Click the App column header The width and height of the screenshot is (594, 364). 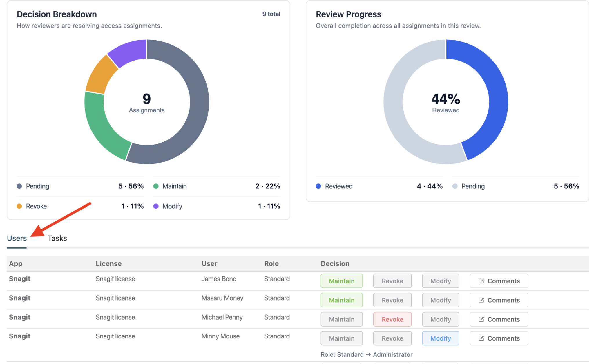pos(16,263)
